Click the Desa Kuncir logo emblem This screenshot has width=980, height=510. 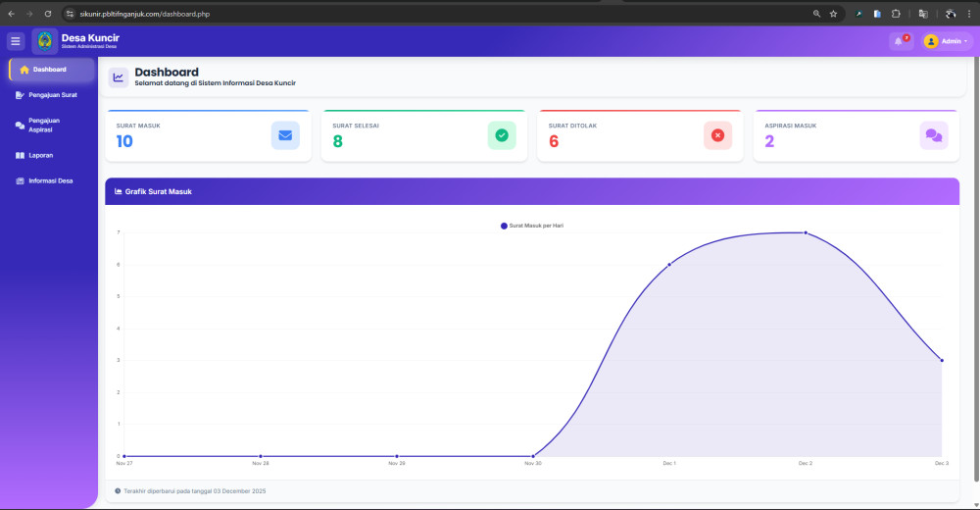pyautogui.click(x=44, y=41)
